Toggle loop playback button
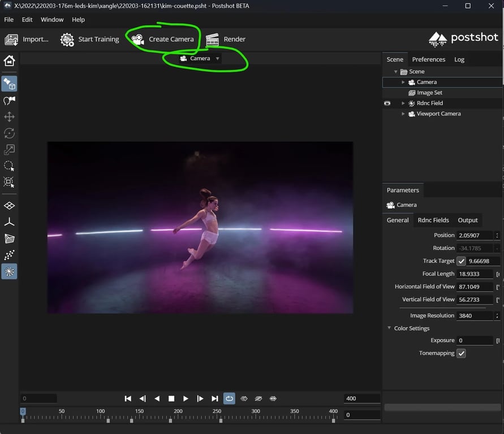The height and width of the screenshot is (434, 504). pos(229,398)
